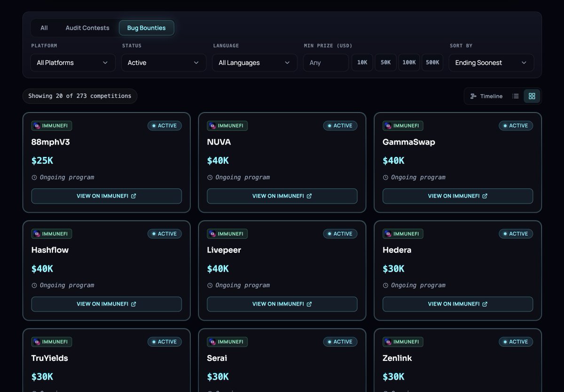This screenshot has width=564, height=392.
Task: Open the Ending Soonest sort dropdown
Action: pos(491,63)
